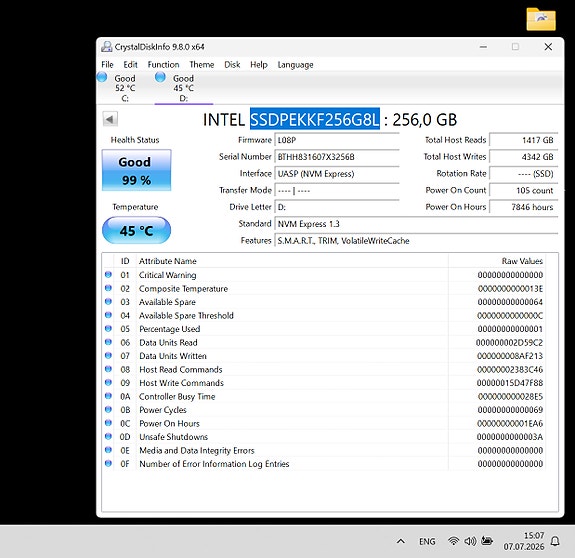Click the blue status orb for drive D:

(160, 77)
